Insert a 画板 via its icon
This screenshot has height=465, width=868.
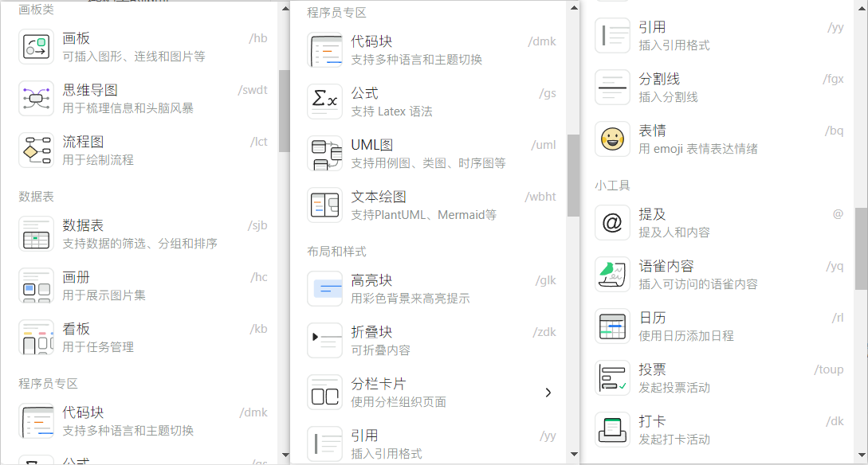pyautogui.click(x=36, y=47)
